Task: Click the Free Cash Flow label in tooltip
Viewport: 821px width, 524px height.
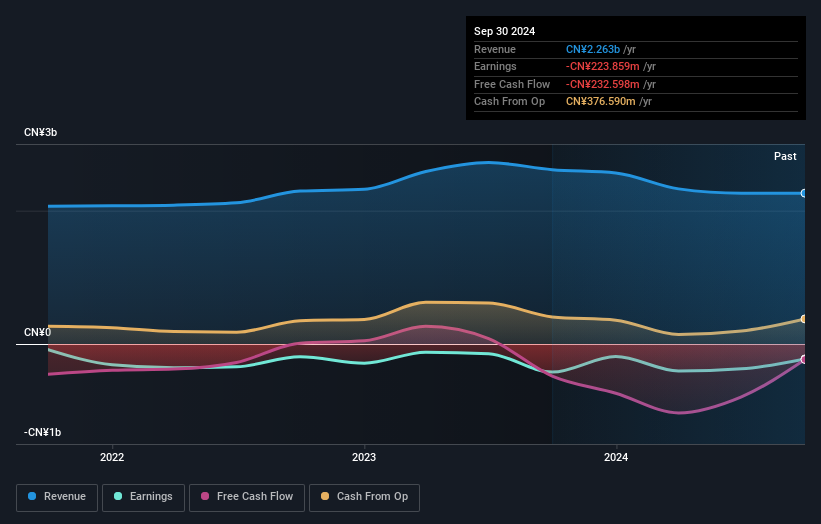Action: (x=512, y=84)
